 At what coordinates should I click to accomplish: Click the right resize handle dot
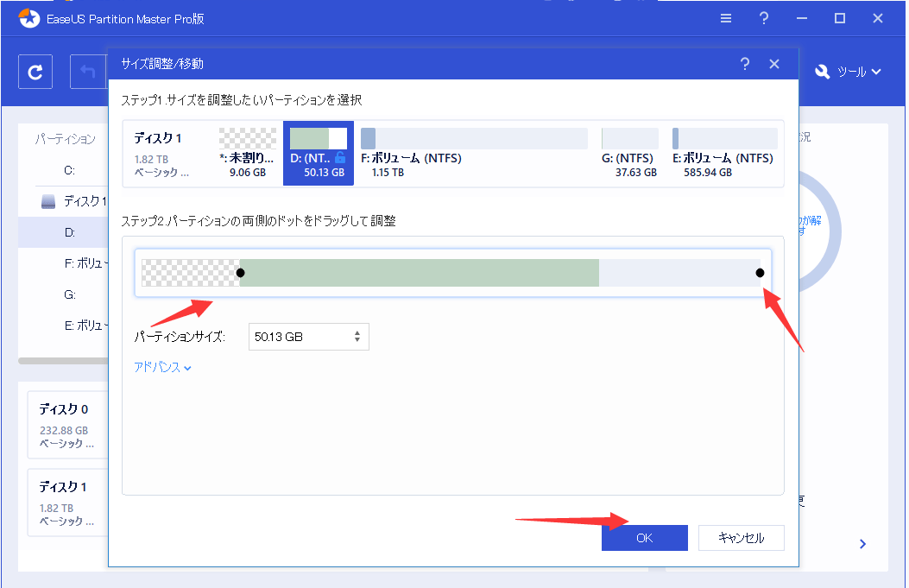pyautogui.click(x=759, y=273)
